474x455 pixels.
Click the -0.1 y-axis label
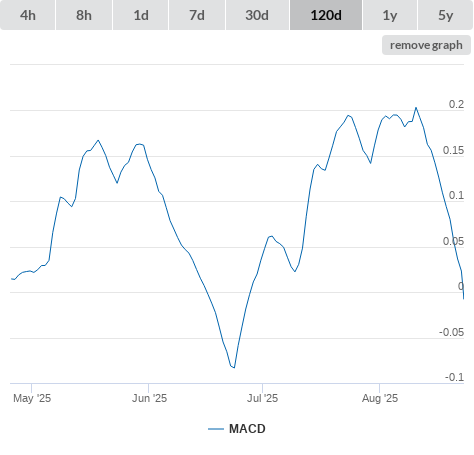point(454,377)
